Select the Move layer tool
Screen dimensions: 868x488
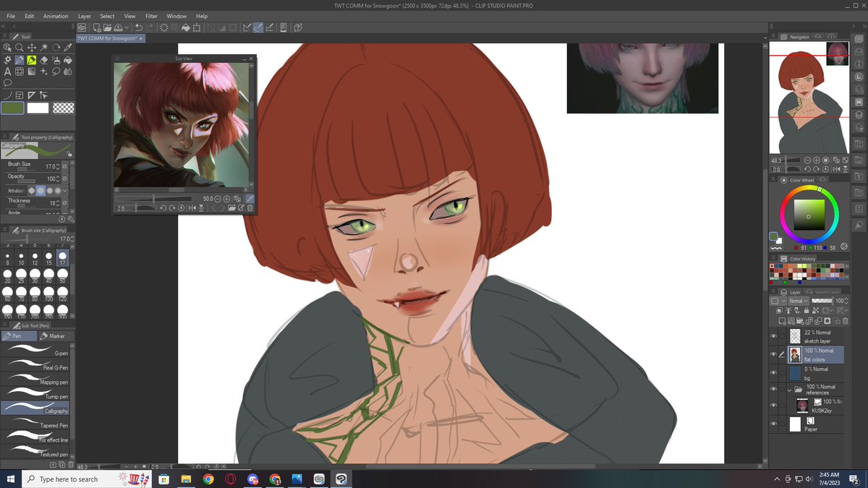click(32, 48)
